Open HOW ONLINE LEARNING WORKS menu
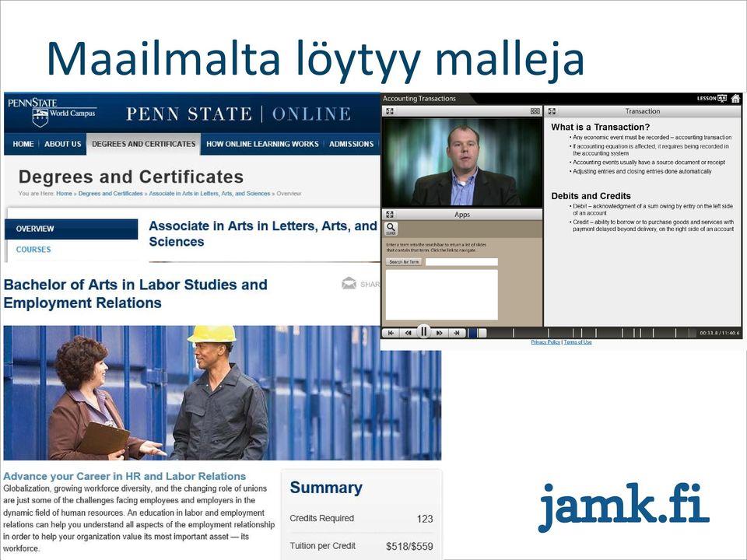 [262, 144]
